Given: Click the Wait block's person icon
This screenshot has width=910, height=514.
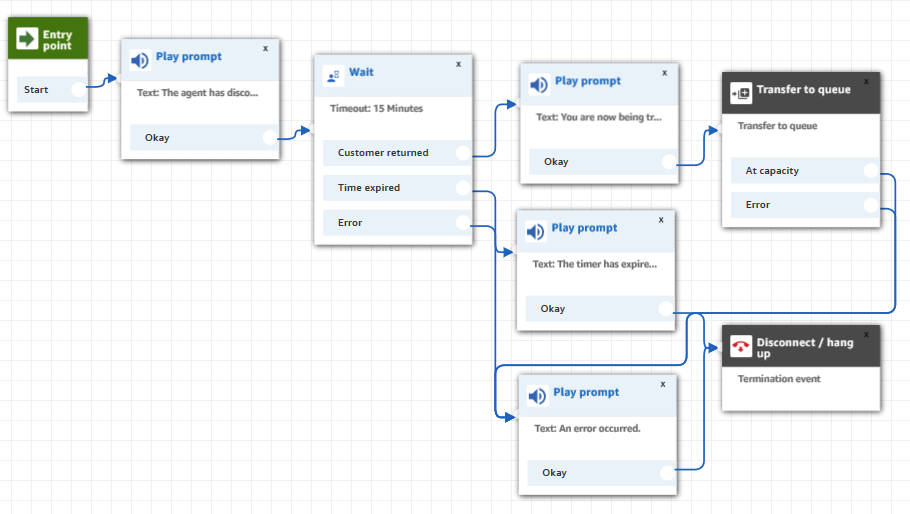Looking at the screenshot, I should [x=333, y=75].
